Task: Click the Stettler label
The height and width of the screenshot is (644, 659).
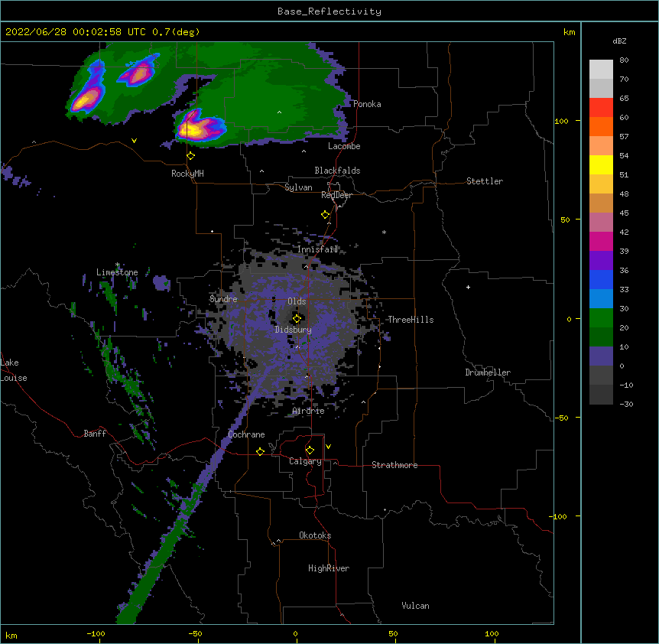Action: [484, 181]
